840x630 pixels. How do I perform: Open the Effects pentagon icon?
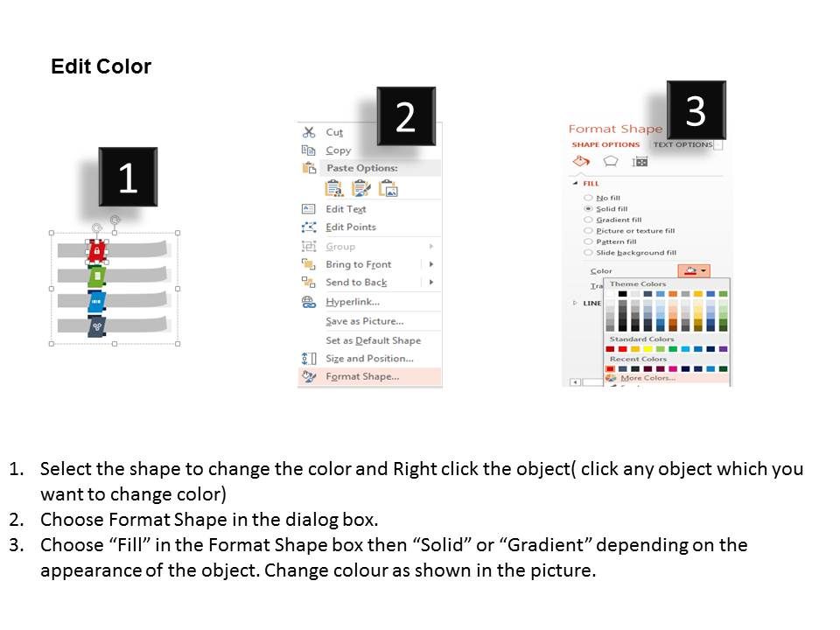coord(609,161)
